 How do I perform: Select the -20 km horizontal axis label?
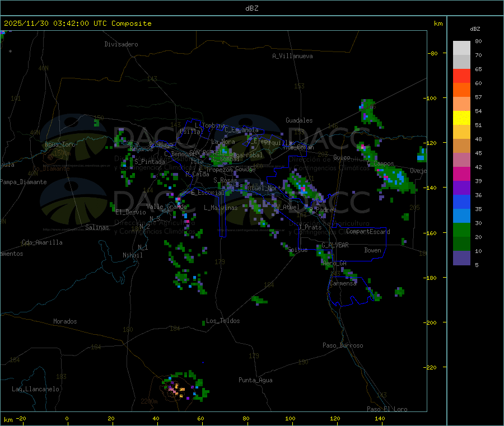click(x=21, y=418)
